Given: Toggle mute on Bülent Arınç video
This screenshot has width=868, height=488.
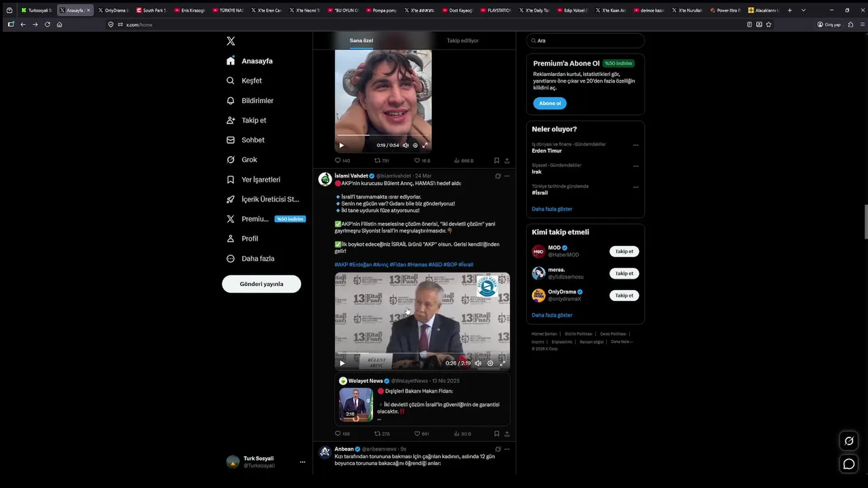Looking at the screenshot, I should point(477,363).
